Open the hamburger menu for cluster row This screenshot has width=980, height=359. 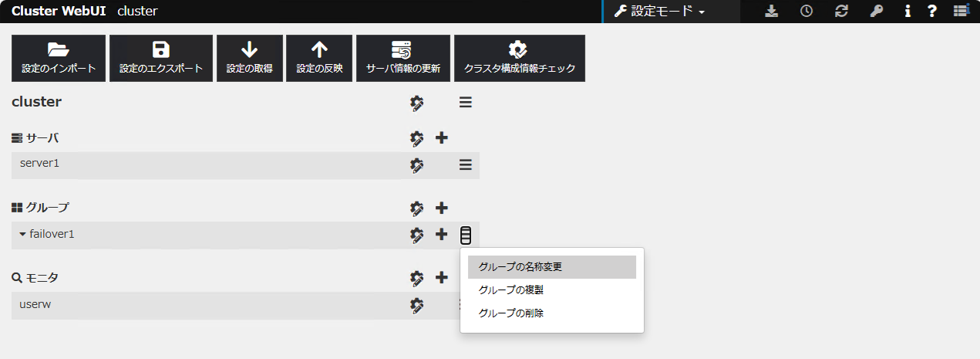pos(466,102)
